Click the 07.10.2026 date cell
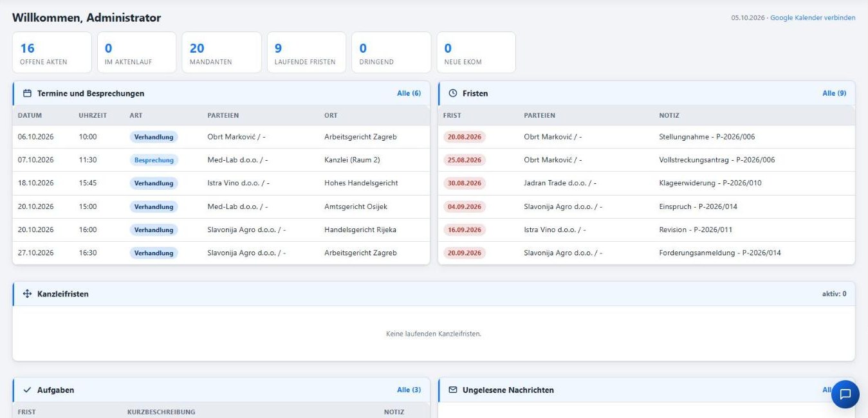Screen dimensions: 868x418 click(x=36, y=160)
